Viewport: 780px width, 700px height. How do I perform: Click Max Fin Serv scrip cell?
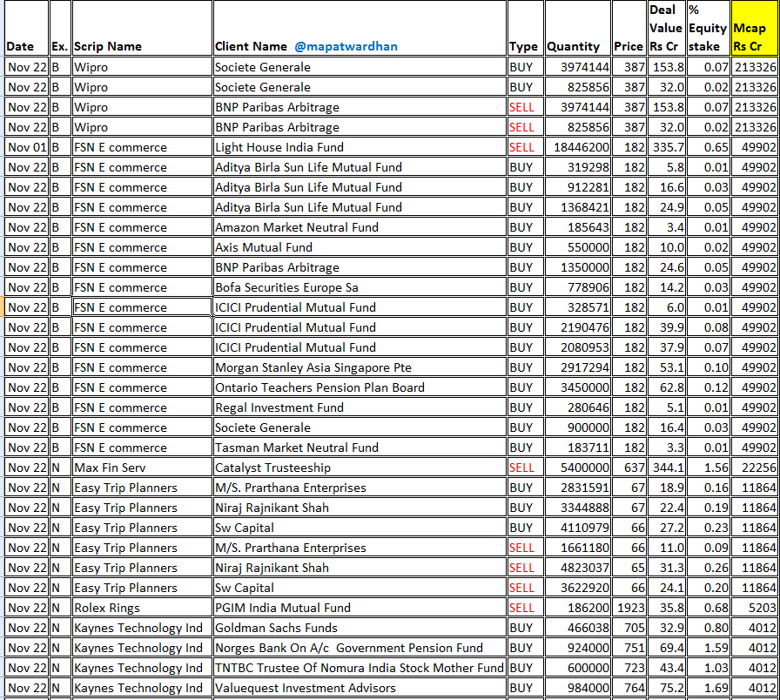[142, 468]
